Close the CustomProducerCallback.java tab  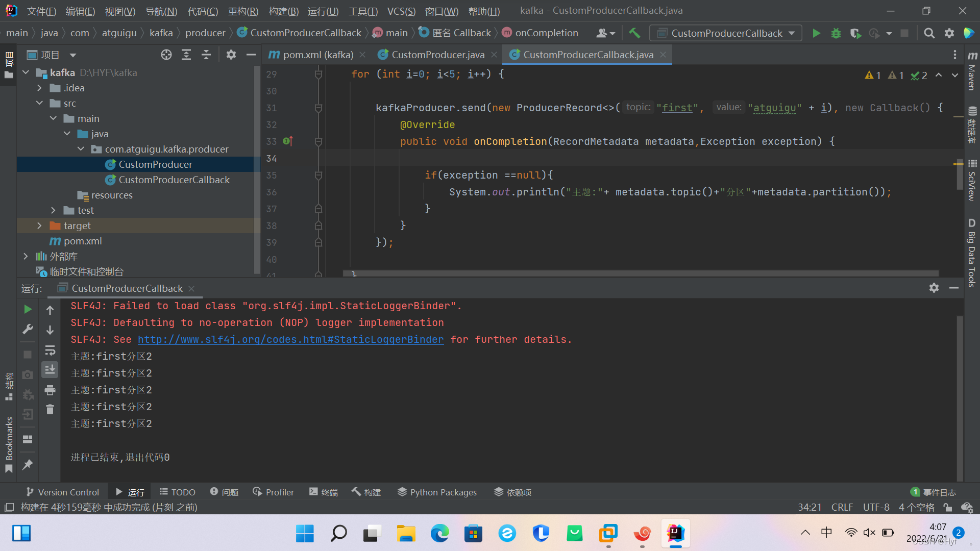pos(663,55)
